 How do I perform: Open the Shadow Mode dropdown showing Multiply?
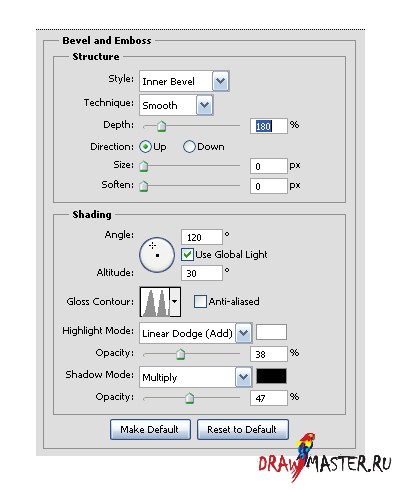pos(195,377)
